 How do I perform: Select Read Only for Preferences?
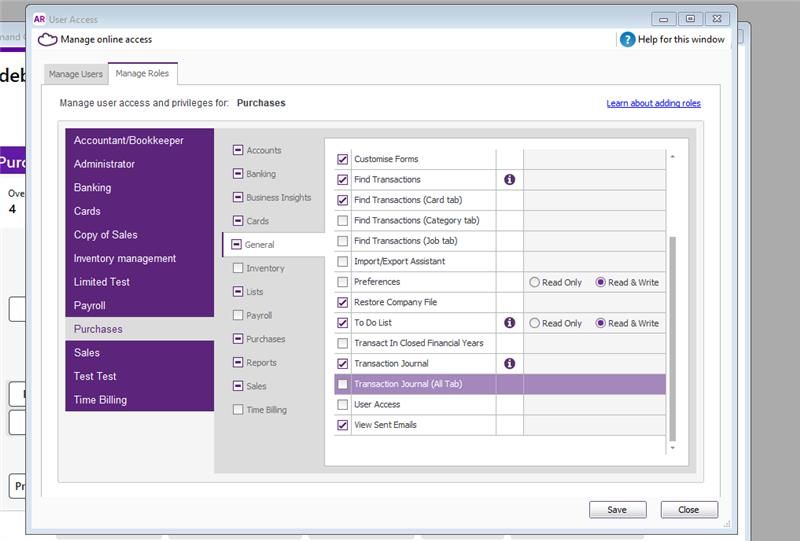535,283
